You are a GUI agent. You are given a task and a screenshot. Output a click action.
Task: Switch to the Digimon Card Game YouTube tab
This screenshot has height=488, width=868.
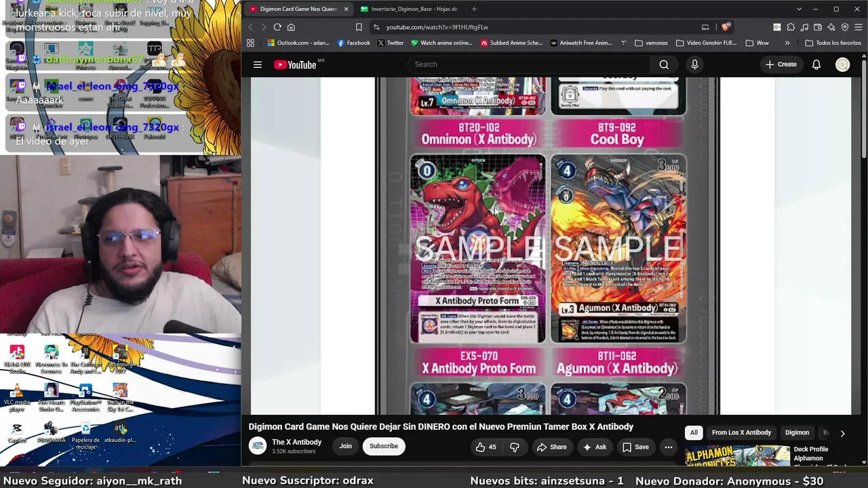[298, 9]
